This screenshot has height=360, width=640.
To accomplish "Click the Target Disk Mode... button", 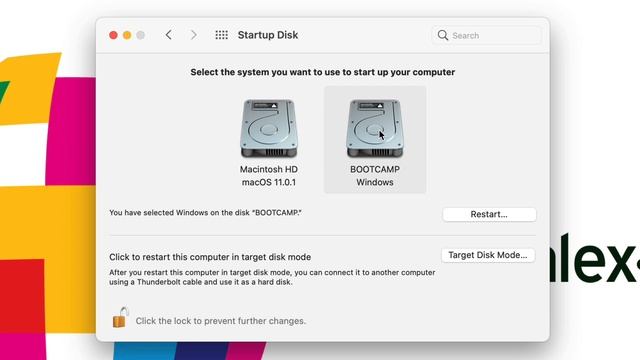I will point(488,255).
